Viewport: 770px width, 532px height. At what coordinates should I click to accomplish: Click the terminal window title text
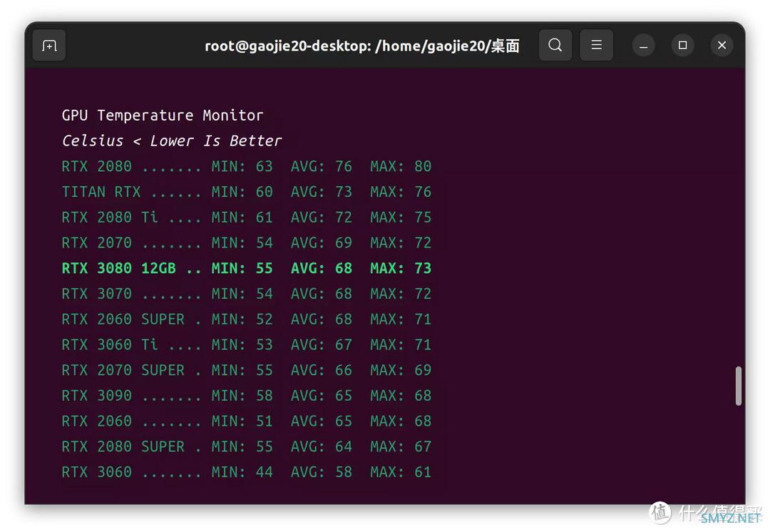362,46
